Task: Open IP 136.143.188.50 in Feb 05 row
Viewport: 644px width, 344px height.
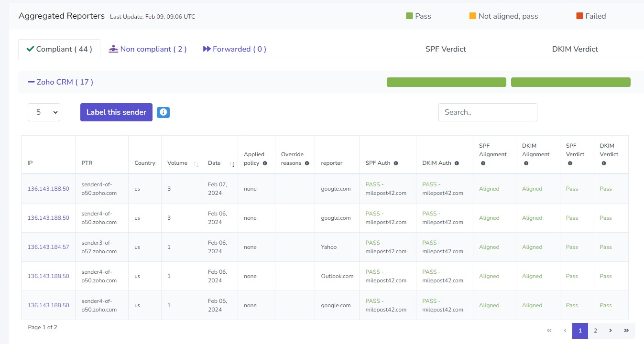Action: click(x=48, y=305)
